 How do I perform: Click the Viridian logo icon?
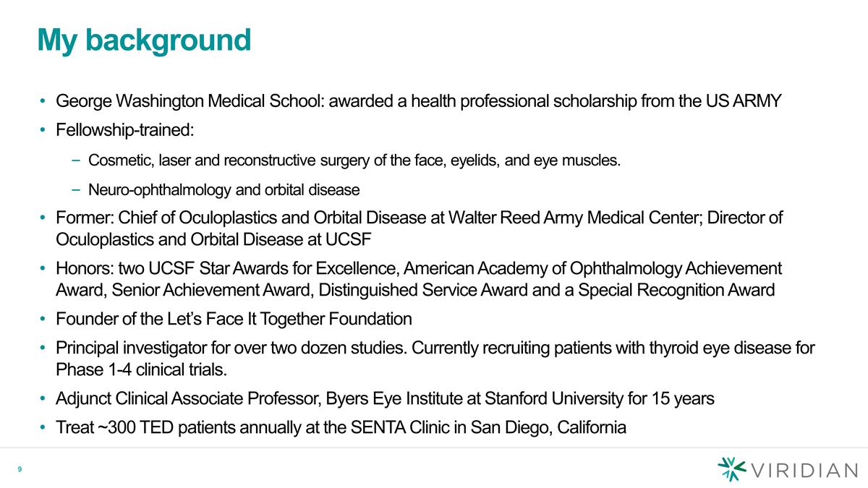(733, 469)
